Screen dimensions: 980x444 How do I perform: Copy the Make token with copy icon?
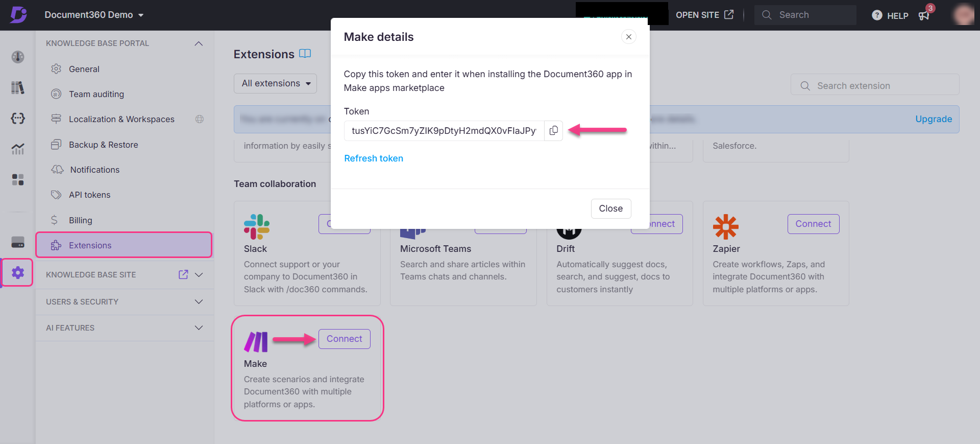[x=553, y=131]
